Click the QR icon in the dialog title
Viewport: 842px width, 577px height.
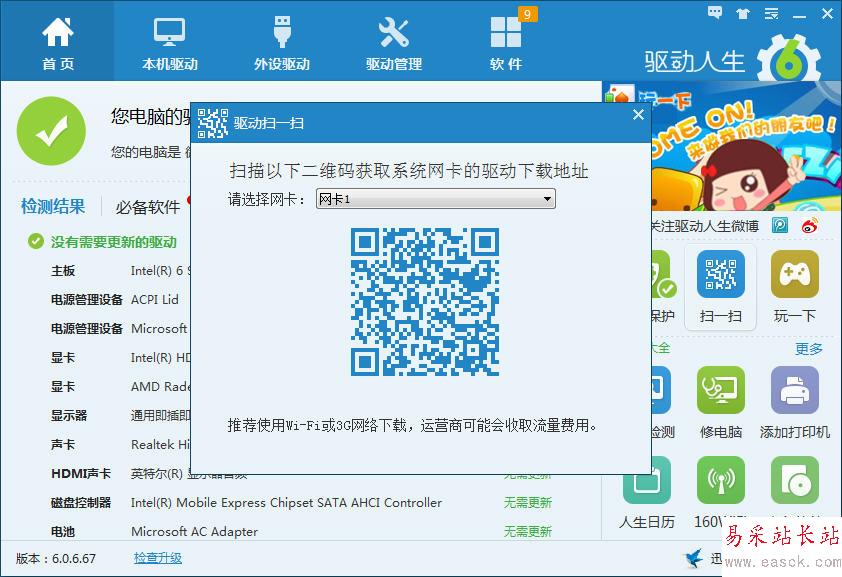coord(212,123)
